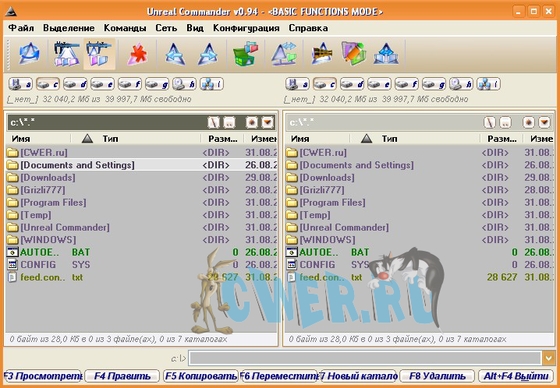Toggle the first caliper toolbar view button
The width and height of the screenshot is (560, 388).
67,54
